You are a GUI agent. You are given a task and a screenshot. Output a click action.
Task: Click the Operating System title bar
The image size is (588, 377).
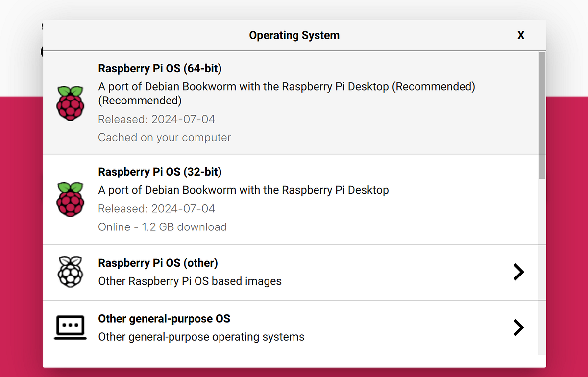[x=294, y=35]
